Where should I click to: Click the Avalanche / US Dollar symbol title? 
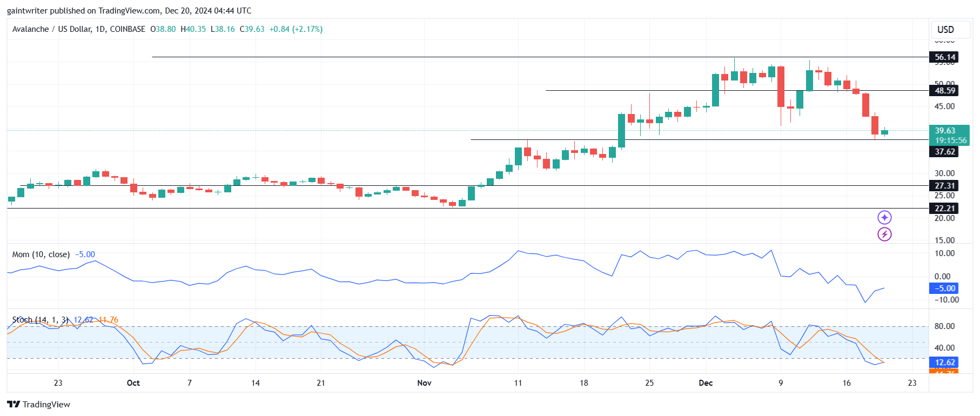point(79,29)
